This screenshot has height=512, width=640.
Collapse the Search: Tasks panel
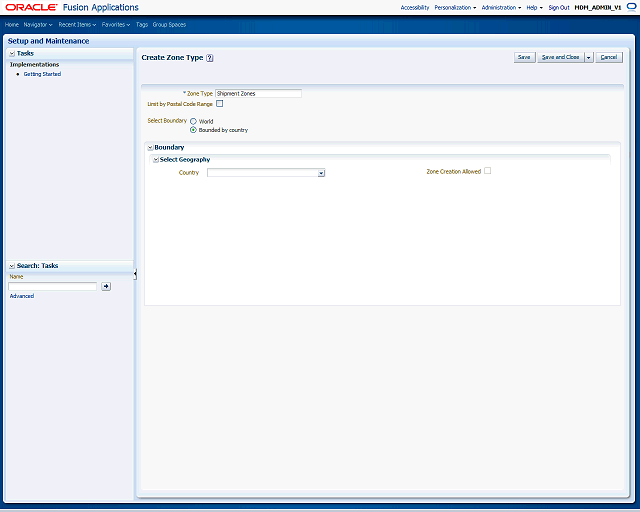pyautogui.click(x=12, y=266)
